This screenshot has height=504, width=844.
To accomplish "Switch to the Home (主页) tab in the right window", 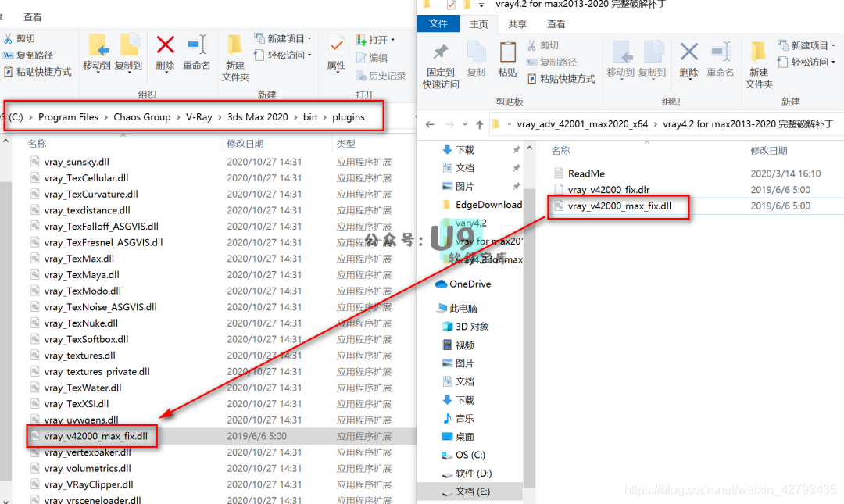I will tap(478, 23).
